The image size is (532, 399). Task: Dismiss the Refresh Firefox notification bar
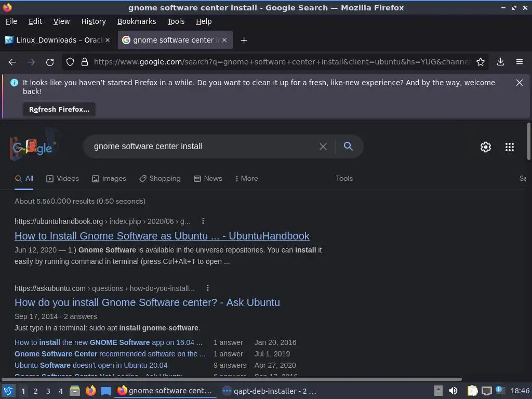point(519,83)
